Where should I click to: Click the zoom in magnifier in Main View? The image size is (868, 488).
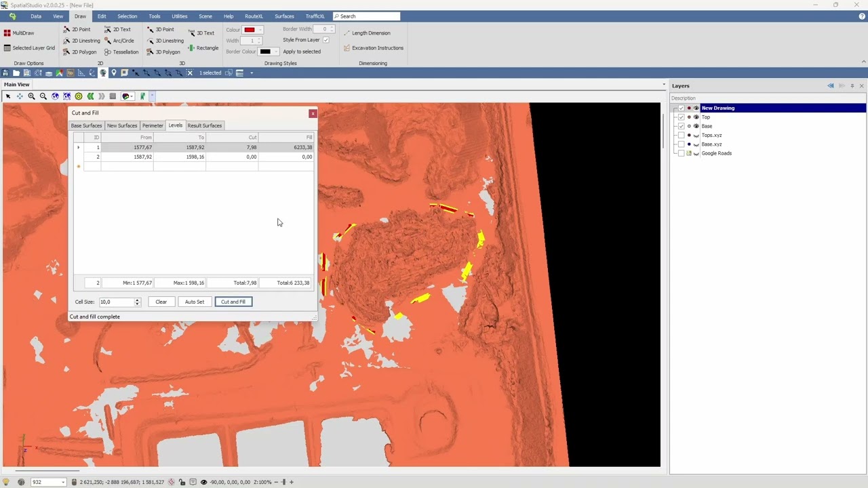click(31, 96)
